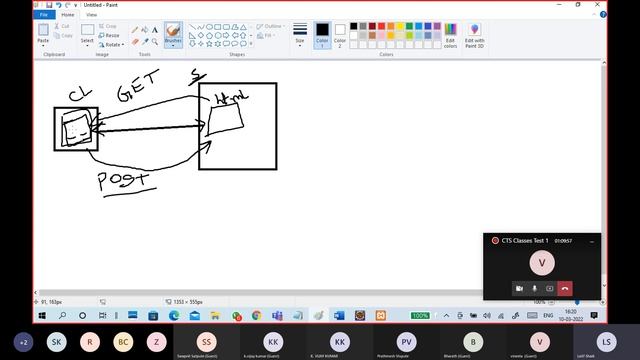Click the Cut button
The width and height of the screenshot is (640, 360).
click(62, 26)
